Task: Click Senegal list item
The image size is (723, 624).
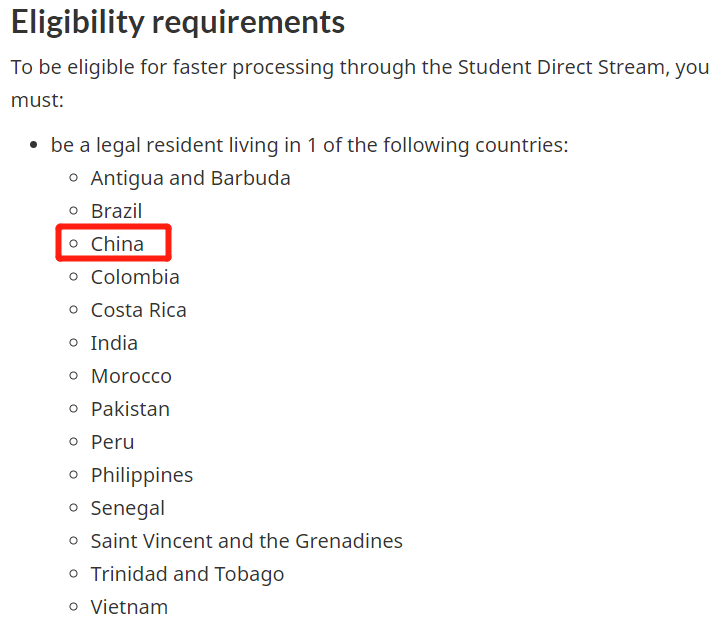Action: pos(128,508)
